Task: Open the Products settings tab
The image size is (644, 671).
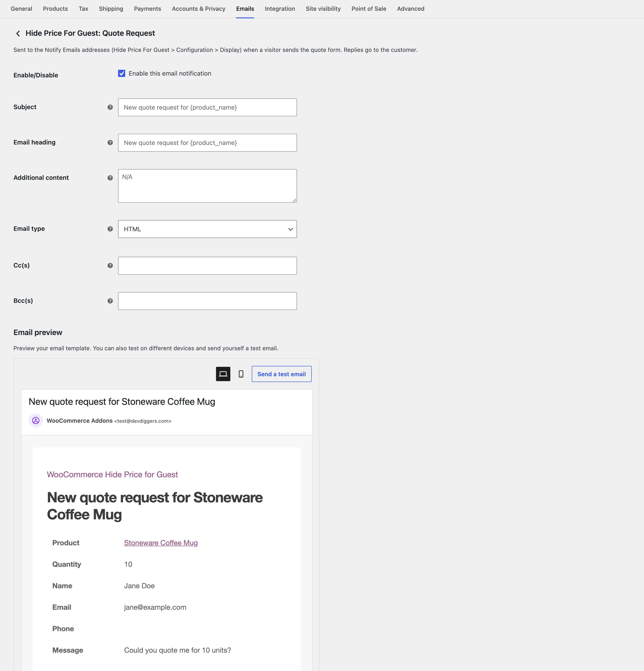Action: tap(55, 8)
